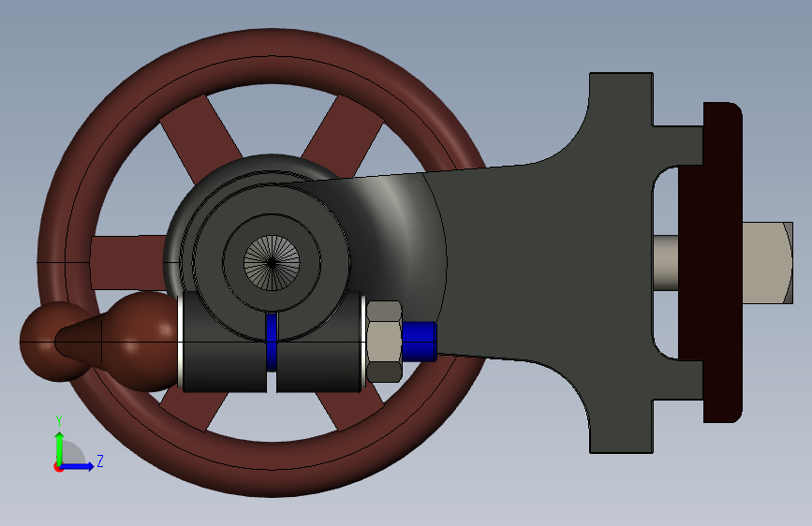Click the central hatched shaft end
The width and height of the screenshot is (812, 526).
coord(272,263)
